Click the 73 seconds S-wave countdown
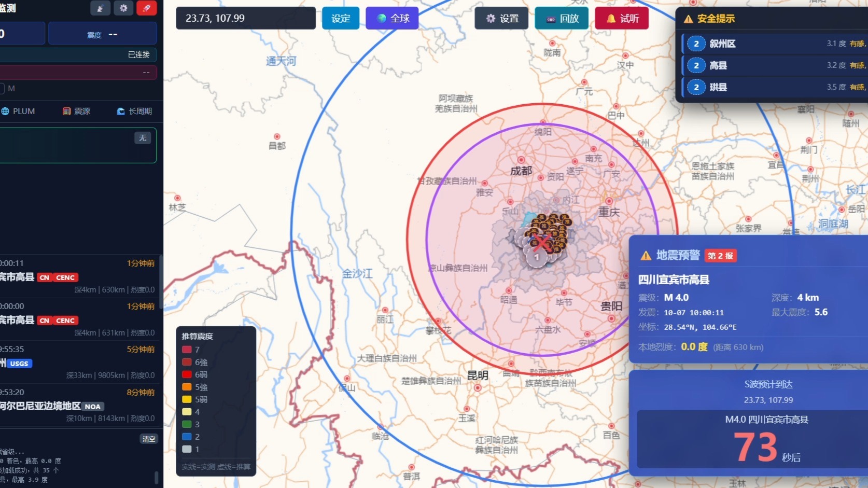The image size is (868, 488). [755, 447]
